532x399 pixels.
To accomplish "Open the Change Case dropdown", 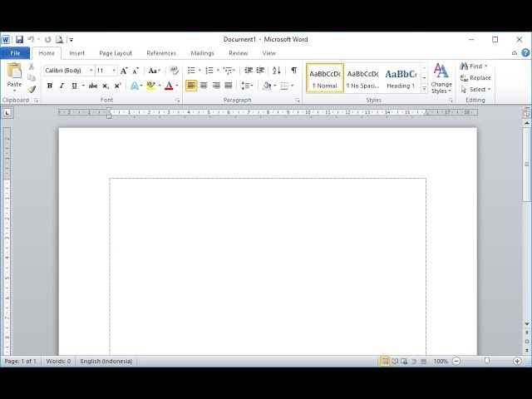I will (x=155, y=71).
